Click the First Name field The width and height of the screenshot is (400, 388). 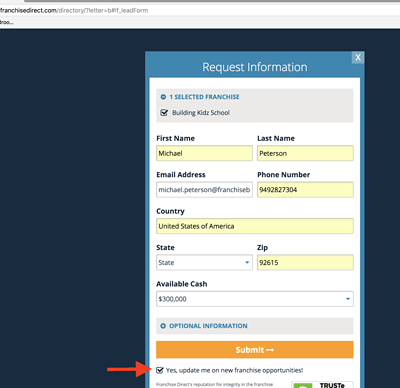[x=204, y=153]
